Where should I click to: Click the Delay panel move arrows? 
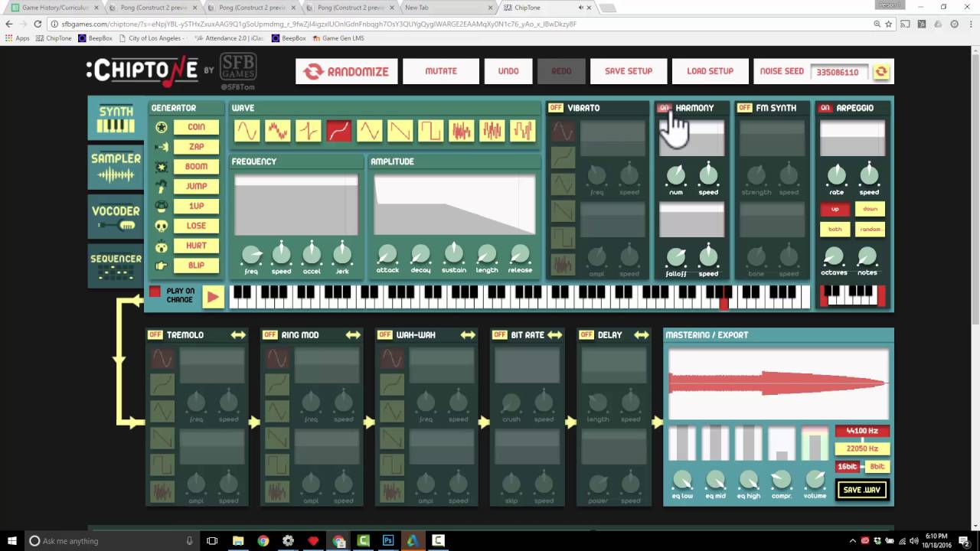click(x=641, y=335)
